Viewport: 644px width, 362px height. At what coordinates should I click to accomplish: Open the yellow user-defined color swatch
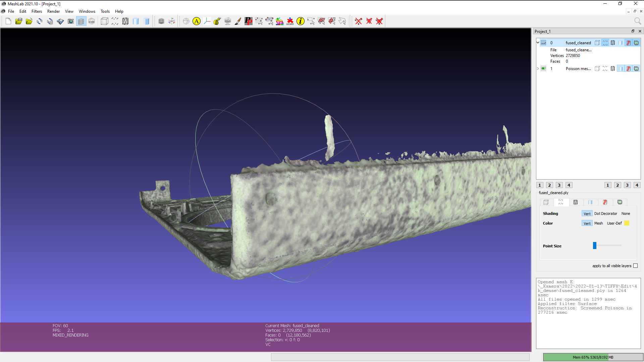click(627, 223)
